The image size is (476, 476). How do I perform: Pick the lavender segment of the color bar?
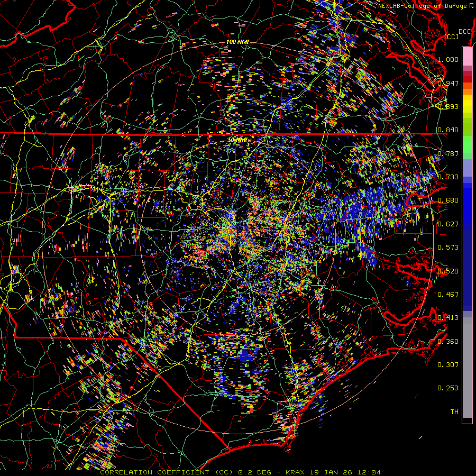coord(467,168)
